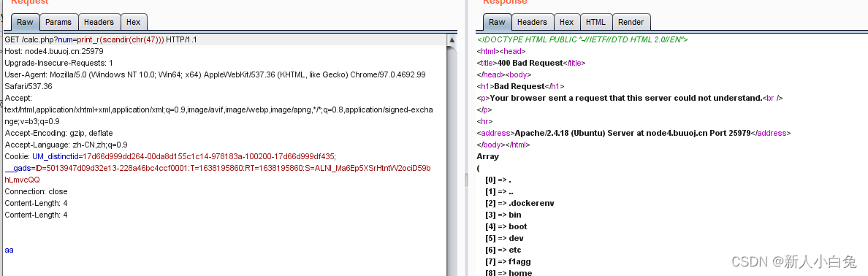Click the [7] => f1agg entry
The image size is (868, 276).
tap(508, 261)
